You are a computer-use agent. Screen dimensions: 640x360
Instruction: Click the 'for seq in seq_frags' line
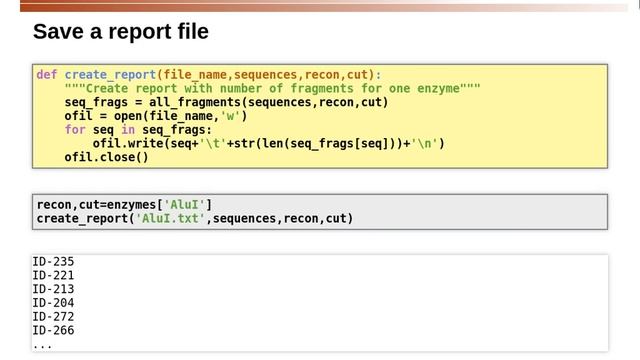[138, 130]
